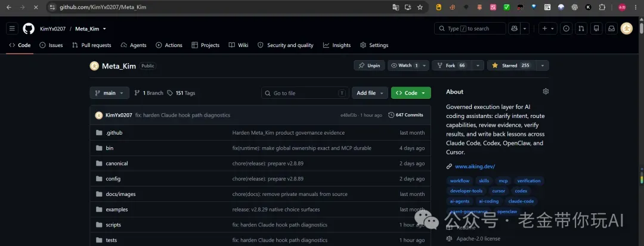
Task: Switch to the Agents tab
Action: point(134,45)
